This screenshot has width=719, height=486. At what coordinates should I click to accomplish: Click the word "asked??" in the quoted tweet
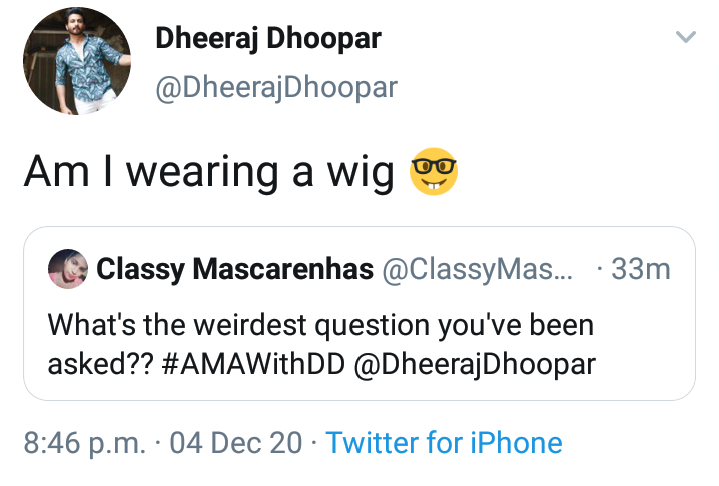pyautogui.click(x=100, y=364)
